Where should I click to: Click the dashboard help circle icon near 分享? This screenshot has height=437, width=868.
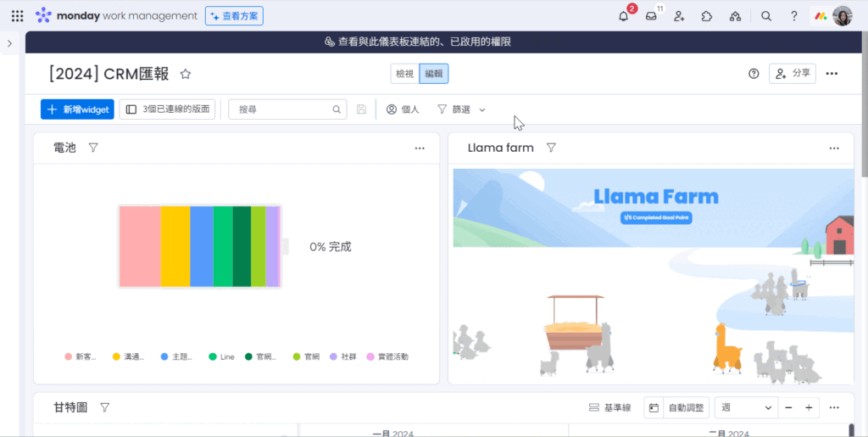click(x=754, y=74)
